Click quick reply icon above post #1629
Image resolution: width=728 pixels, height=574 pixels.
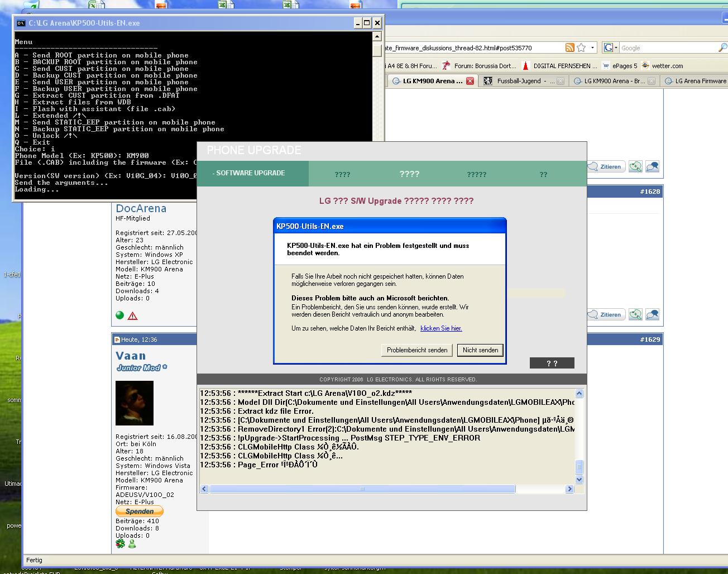coord(652,314)
